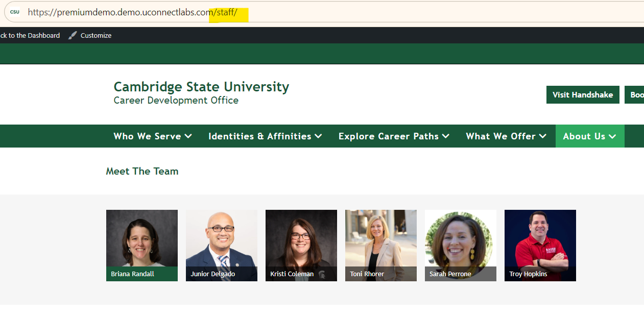Click the CSU site favicon icon
644x316 pixels.
click(15, 12)
